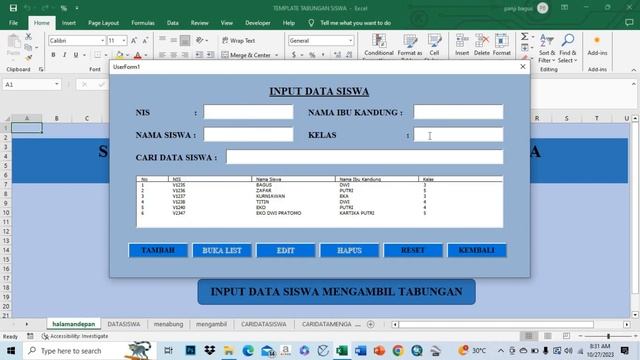640x360 pixels.
Task: Toggle Bold formatting
Action: tap(53, 55)
